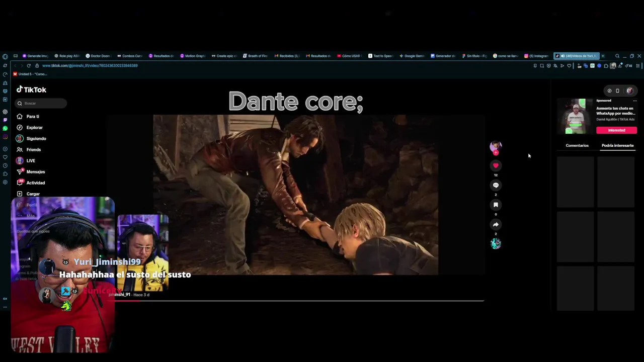Viewport: 644px width, 362px height.
Task: Open the Unidad 5 bookmark
Action: (x=30, y=74)
